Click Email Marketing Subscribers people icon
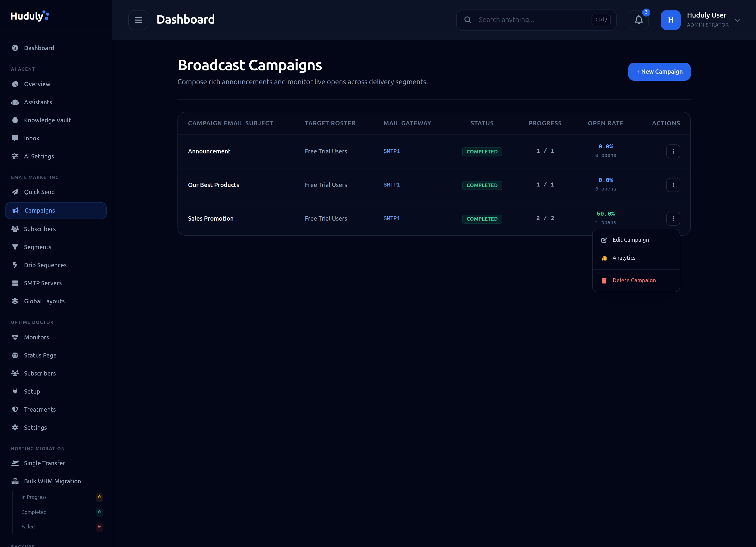756x547 pixels. (x=15, y=229)
